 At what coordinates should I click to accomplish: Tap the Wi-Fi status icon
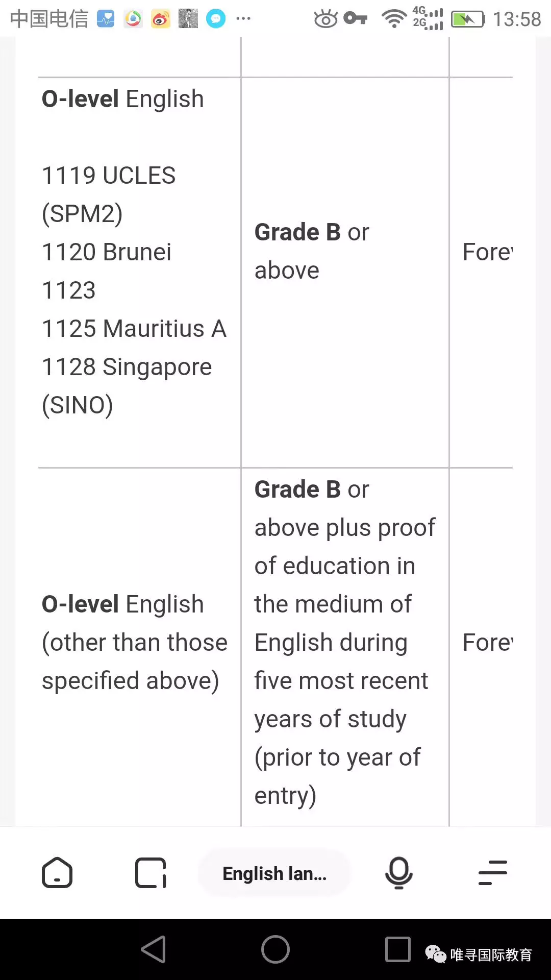(x=394, y=19)
